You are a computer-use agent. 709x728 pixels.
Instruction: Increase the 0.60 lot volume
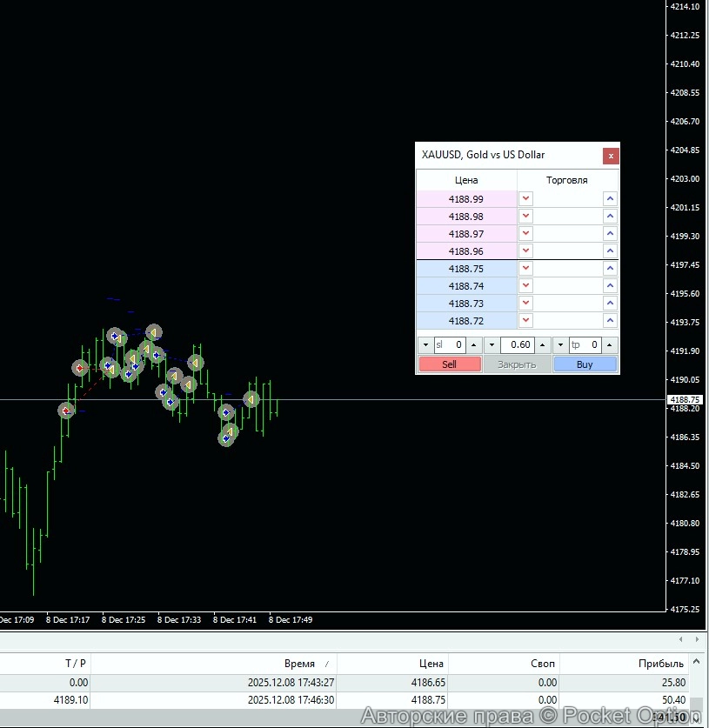[x=542, y=344]
